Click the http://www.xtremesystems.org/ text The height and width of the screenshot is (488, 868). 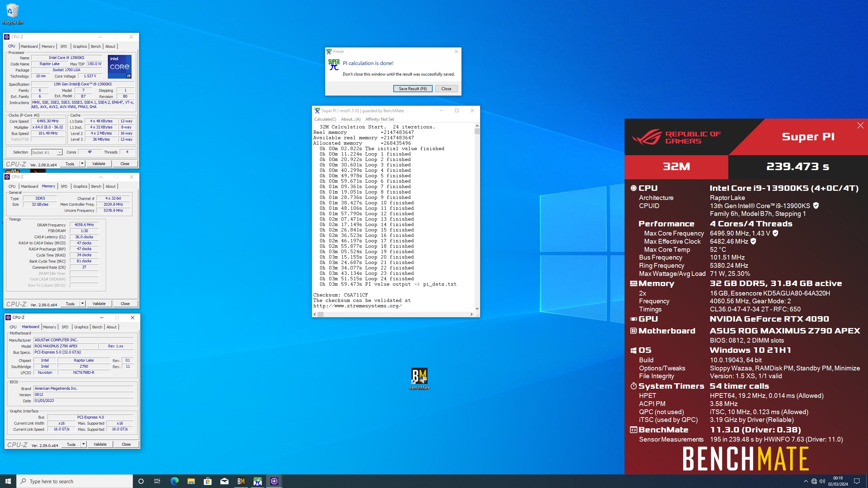(357, 306)
